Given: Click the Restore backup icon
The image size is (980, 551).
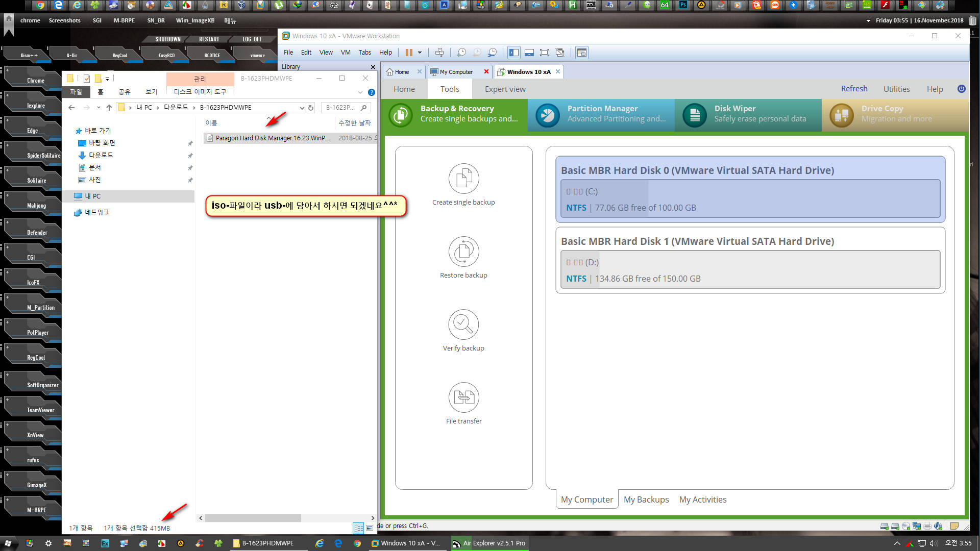Looking at the screenshot, I should pyautogui.click(x=463, y=252).
